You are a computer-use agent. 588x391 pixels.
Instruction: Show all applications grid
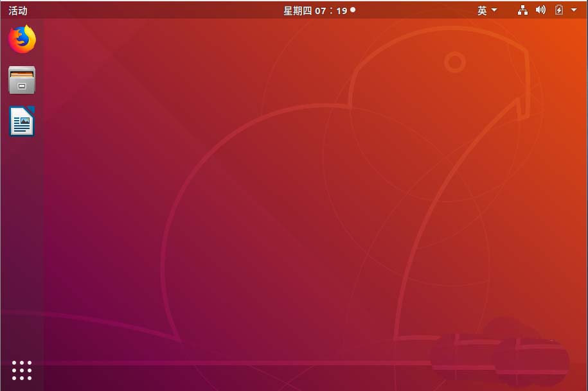click(x=22, y=370)
